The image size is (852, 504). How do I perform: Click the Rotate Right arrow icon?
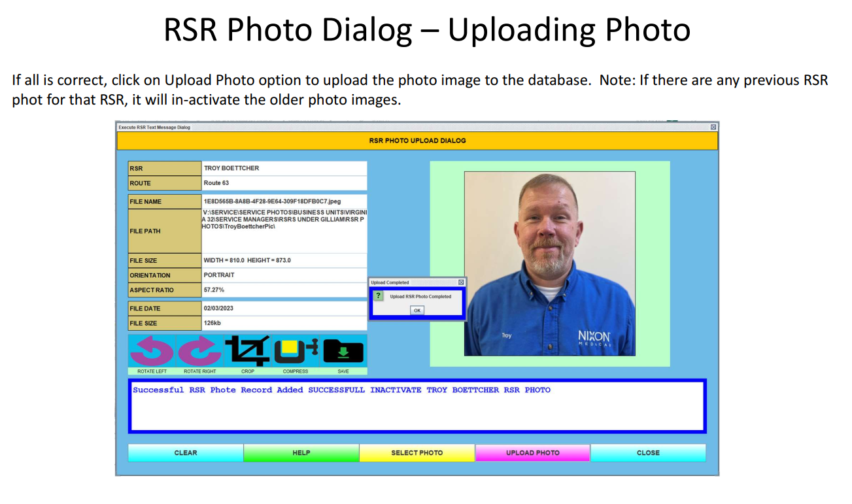(x=200, y=351)
